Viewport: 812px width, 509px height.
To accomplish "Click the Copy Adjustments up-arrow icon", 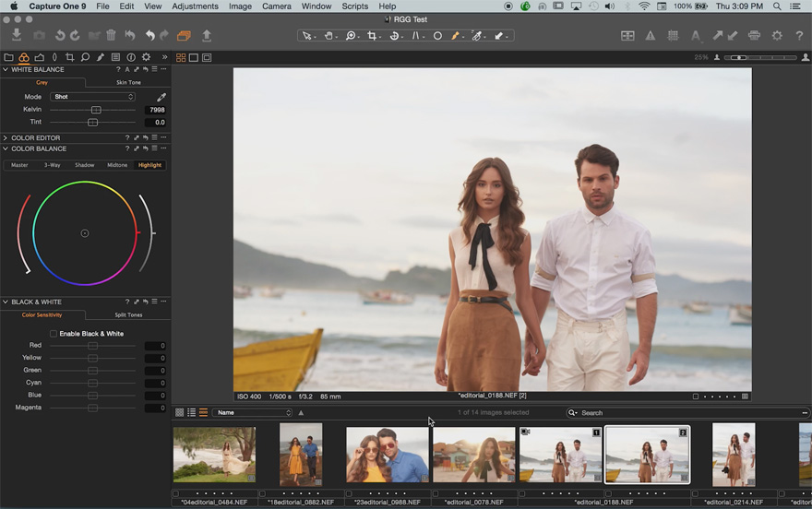I will point(717,36).
